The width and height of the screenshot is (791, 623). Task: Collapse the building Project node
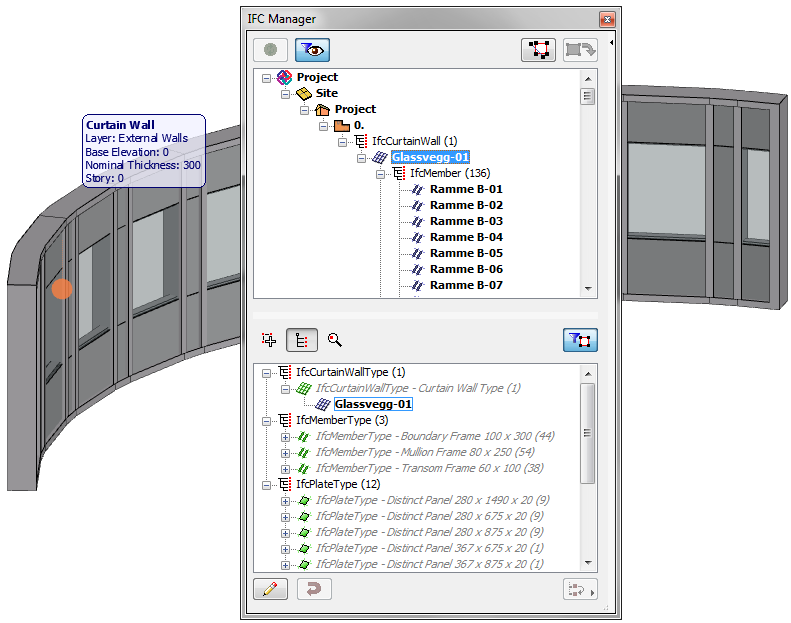pos(305,110)
